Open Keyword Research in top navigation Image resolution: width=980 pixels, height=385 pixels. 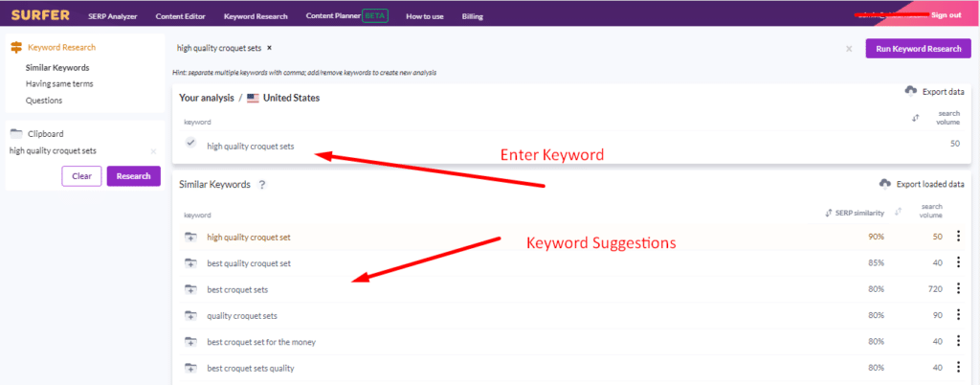256,17
